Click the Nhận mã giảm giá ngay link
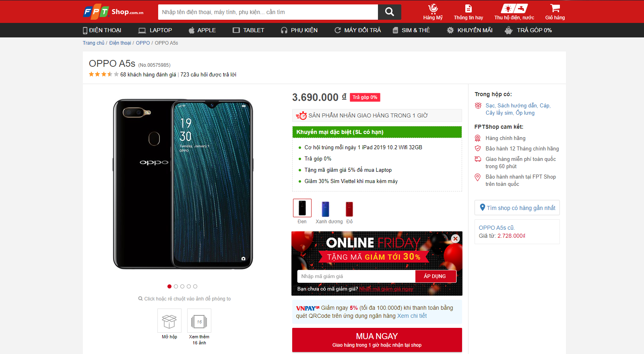The width and height of the screenshot is (644, 354). click(386, 289)
